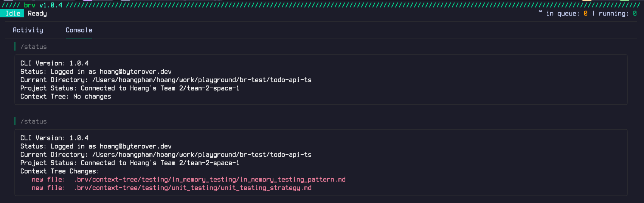Image resolution: width=644 pixels, height=203 pixels.
Task: Click the green Idle status badge
Action: pyautogui.click(x=13, y=14)
